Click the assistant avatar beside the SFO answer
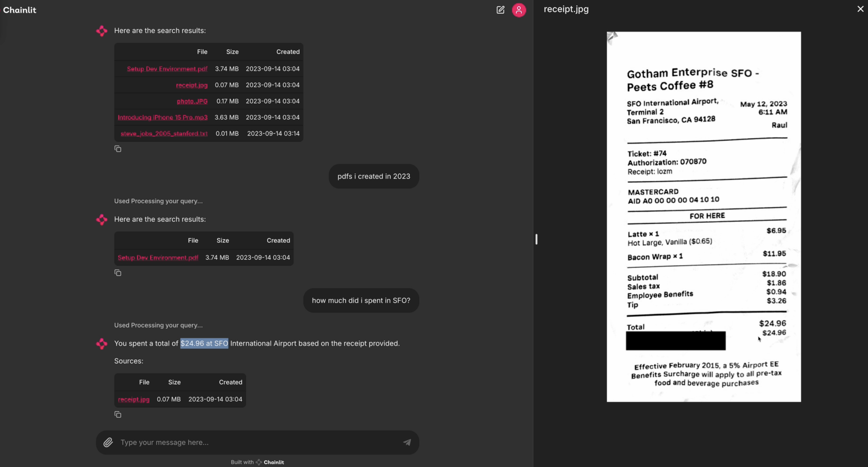Viewport: 868px width, 467px height. [x=101, y=344]
